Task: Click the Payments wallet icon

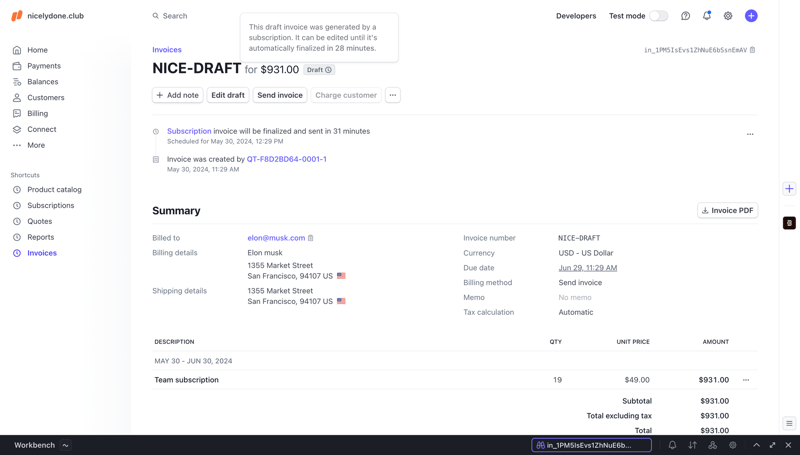Action: tap(17, 66)
